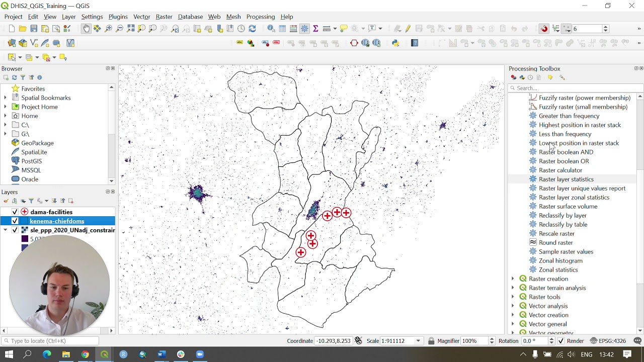
Task: Select the Zoom Out magnifier tool
Action: (x=119, y=29)
